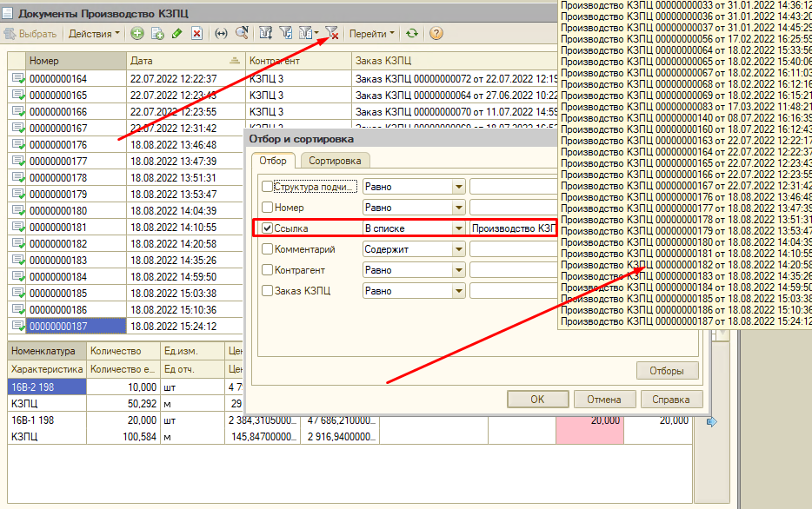812x509 pixels.
Task: Click the Количество column header in lower table
Action: point(123,351)
